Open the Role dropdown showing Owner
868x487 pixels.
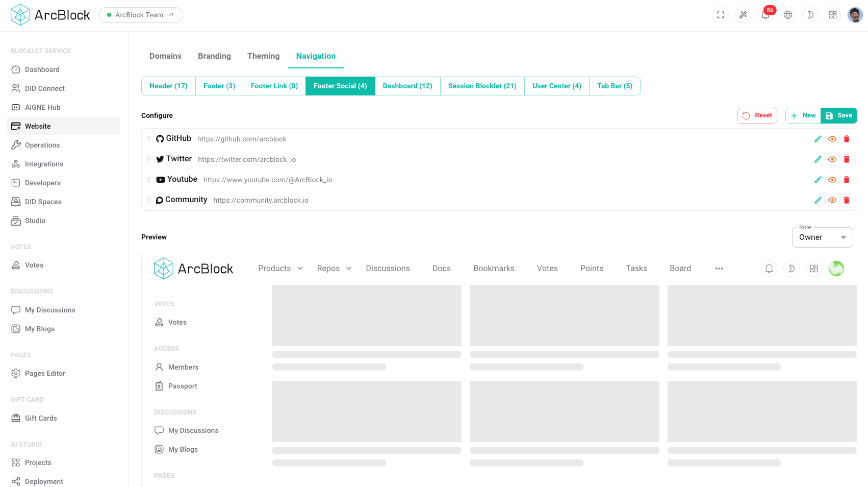click(x=822, y=237)
